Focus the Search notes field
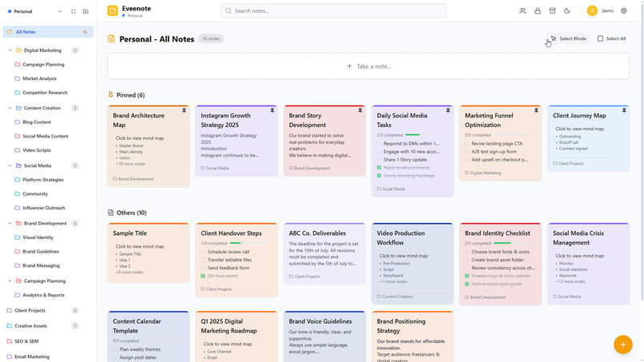 click(x=333, y=11)
